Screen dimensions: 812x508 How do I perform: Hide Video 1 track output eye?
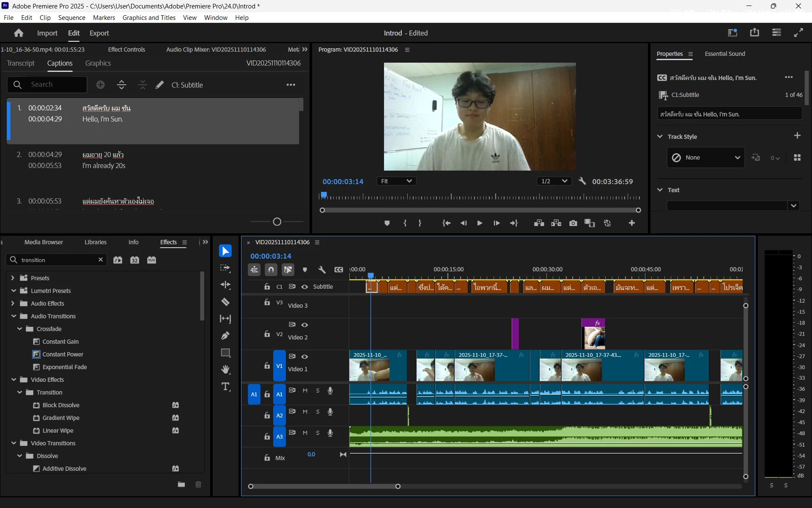(304, 356)
